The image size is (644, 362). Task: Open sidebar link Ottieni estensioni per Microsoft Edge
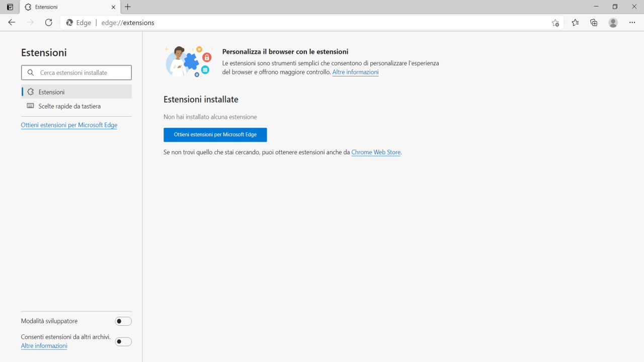pyautogui.click(x=69, y=125)
